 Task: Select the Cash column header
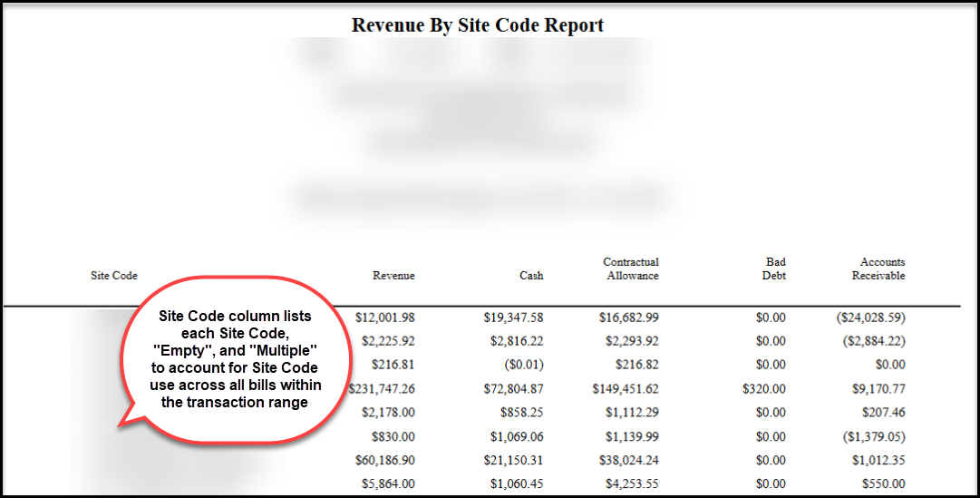click(x=531, y=276)
